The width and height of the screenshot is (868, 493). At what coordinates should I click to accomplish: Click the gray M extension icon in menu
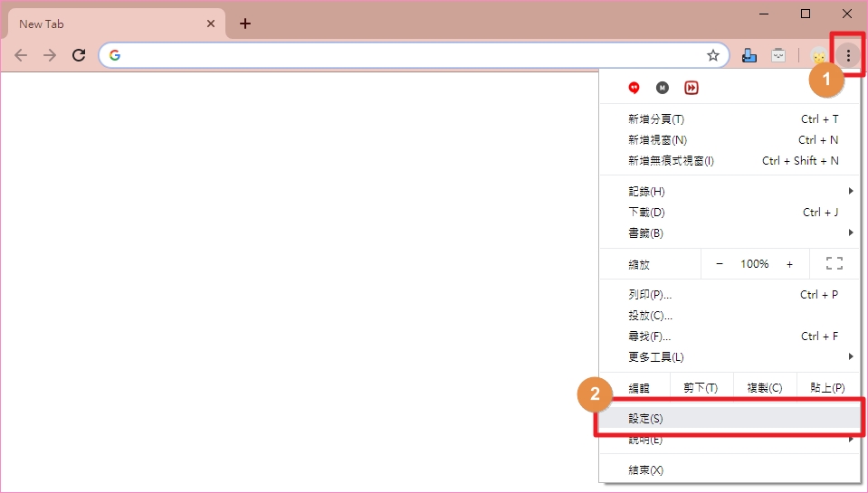662,88
